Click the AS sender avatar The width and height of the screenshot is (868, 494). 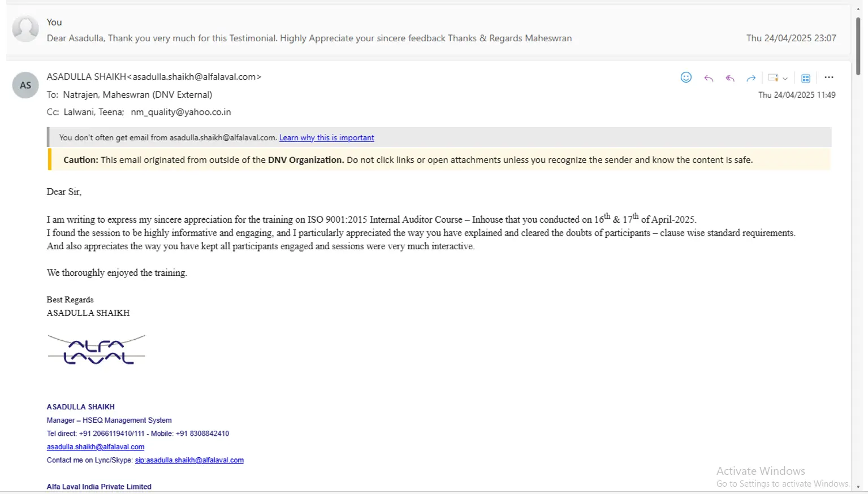coord(25,85)
